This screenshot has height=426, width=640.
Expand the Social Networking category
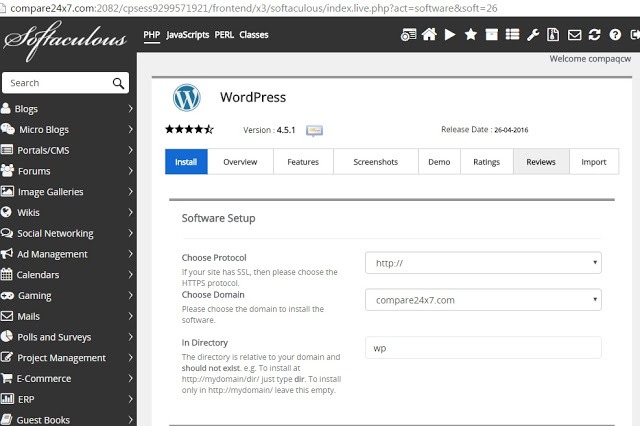click(x=68, y=233)
